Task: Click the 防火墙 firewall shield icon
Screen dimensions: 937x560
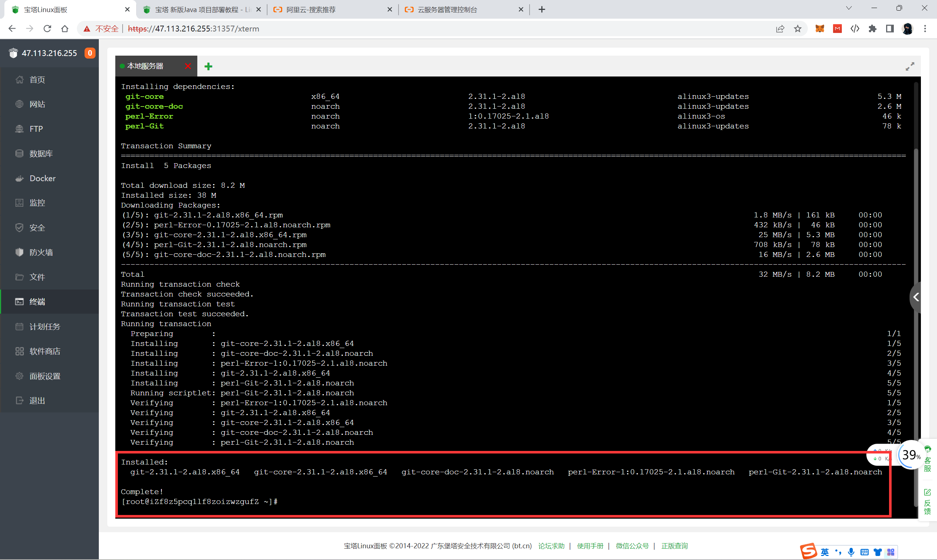Action: coord(19,252)
